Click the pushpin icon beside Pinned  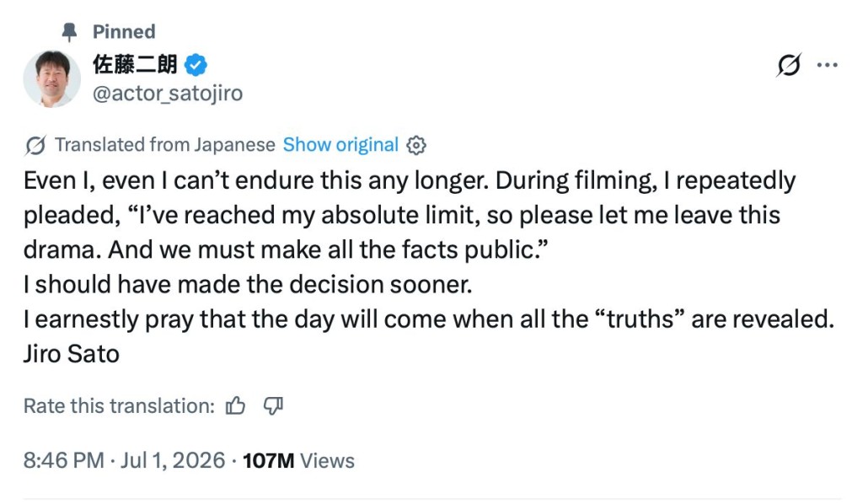pos(69,32)
